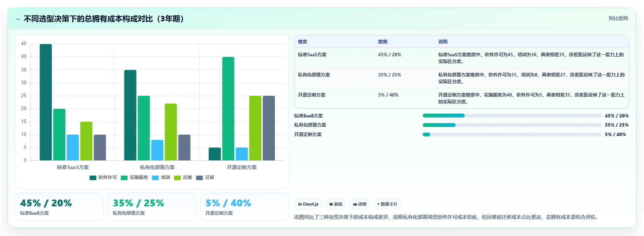
Task: Click 开源定制方案 实施服务 bar at 40
Action: 228,109
